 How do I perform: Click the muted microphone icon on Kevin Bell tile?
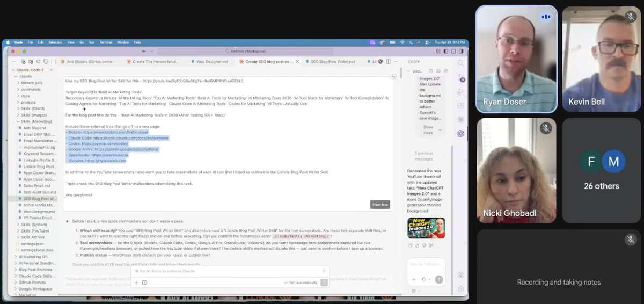pyautogui.click(x=632, y=17)
